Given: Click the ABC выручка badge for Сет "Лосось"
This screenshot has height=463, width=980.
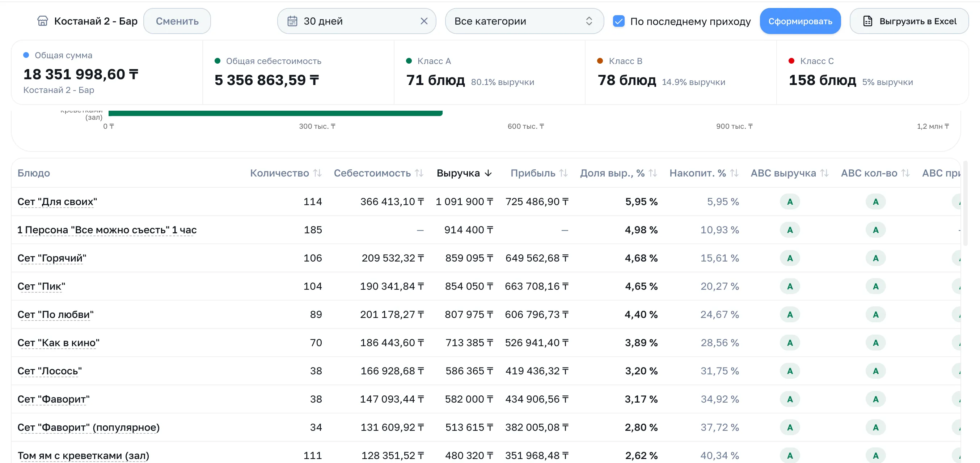Looking at the screenshot, I should [790, 371].
